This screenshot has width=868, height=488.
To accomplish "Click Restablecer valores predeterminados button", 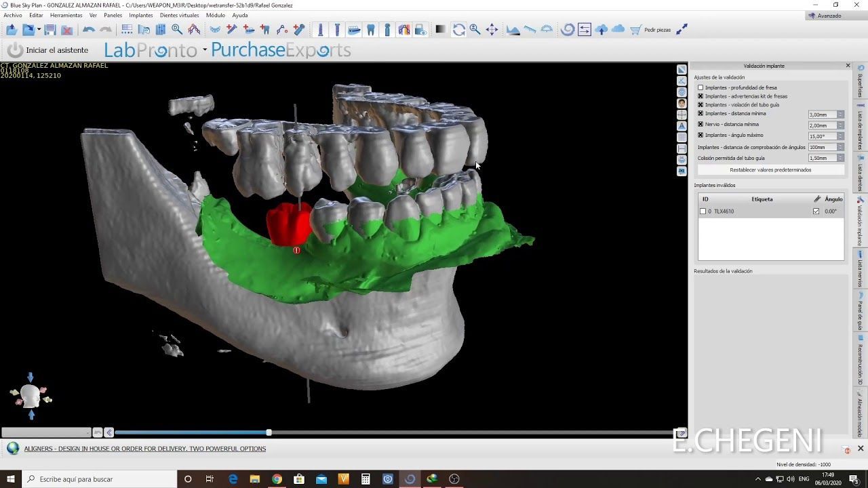I will (770, 170).
